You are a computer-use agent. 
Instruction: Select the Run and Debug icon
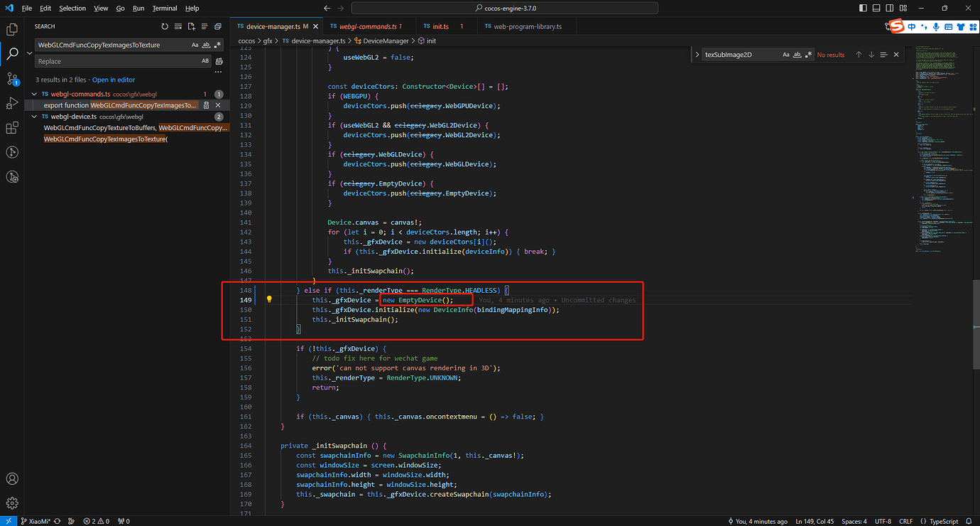point(11,103)
